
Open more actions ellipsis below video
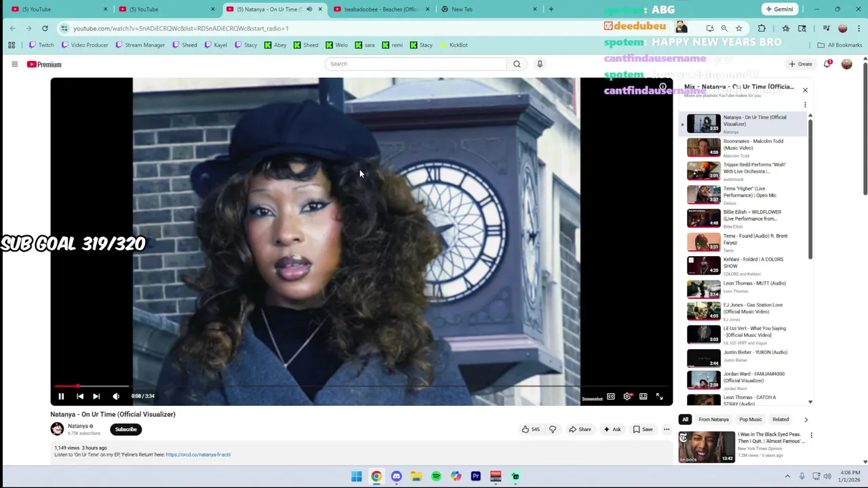coord(667,429)
